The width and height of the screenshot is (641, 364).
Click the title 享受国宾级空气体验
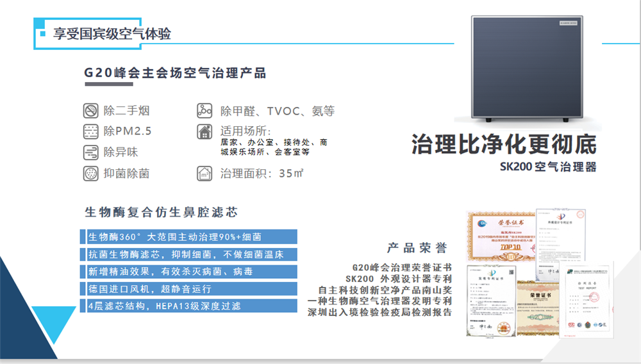[x=112, y=33]
